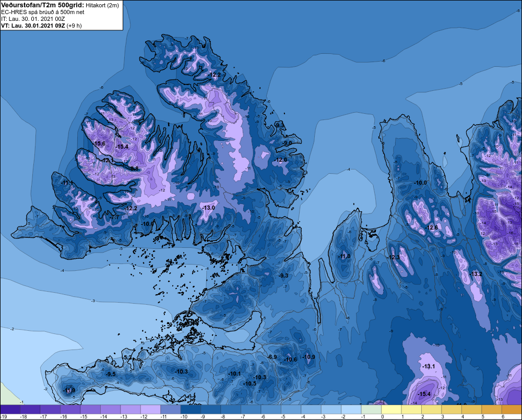Click the 'EC-HRES spá brúuð á 500m net' line
The width and height of the screenshot is (522, 420).
click(x=43, y=13)
